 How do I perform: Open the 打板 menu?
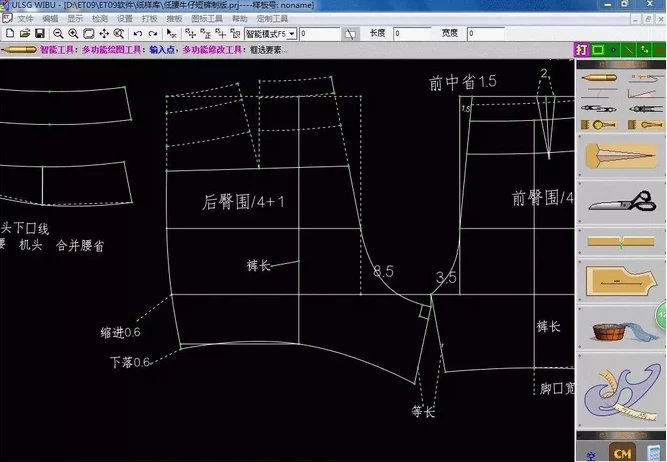pyautogui.click(x=148, y=19)
